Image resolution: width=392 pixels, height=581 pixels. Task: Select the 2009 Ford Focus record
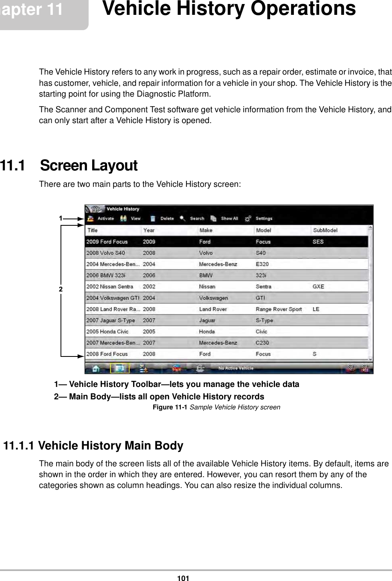(x=227, y=242)
